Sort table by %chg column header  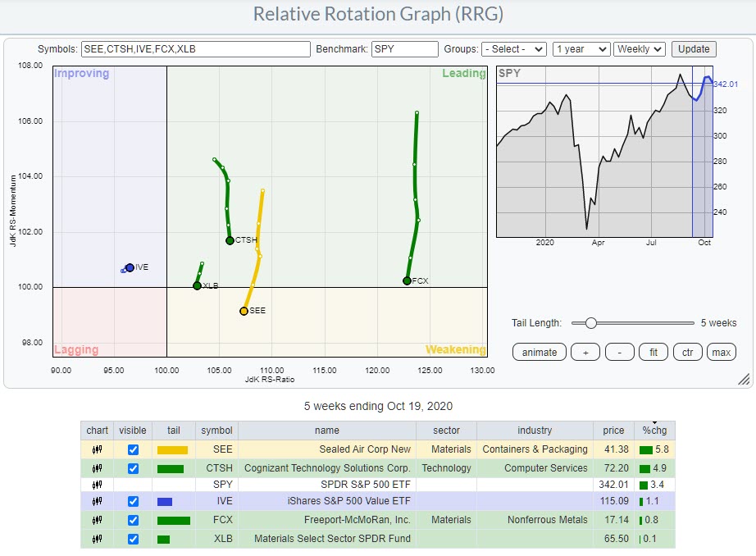coord(654,431)
